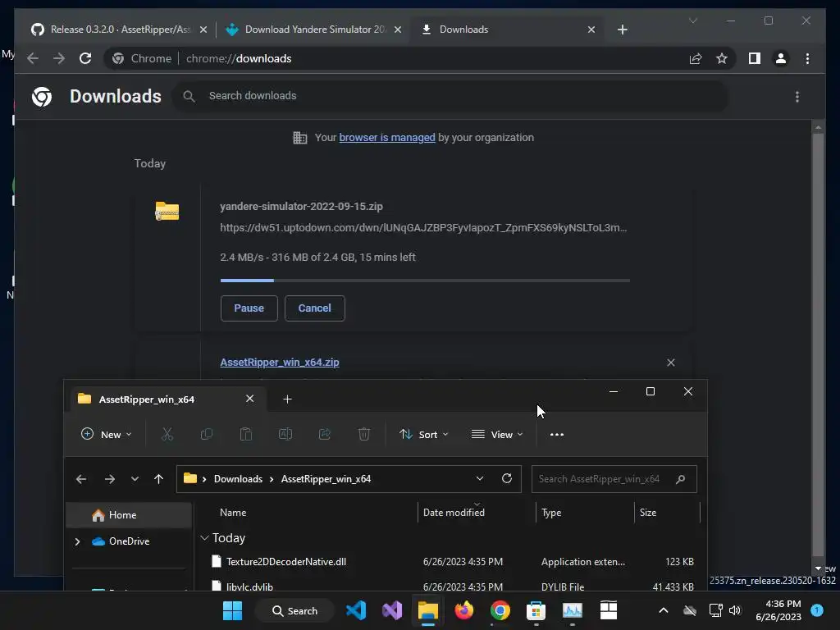
Task: Open the volume control in system tray
Action: tap(735, 610)
